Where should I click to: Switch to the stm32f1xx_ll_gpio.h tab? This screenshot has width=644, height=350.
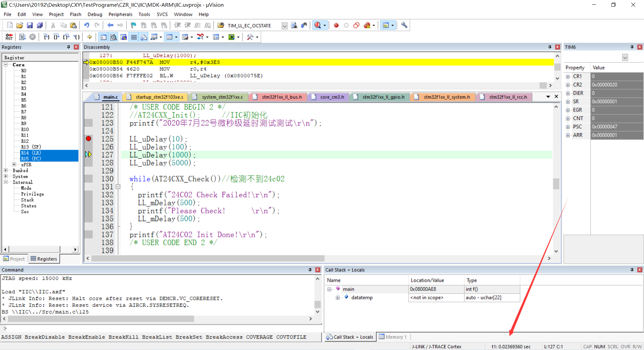click(x=380, y=97)
